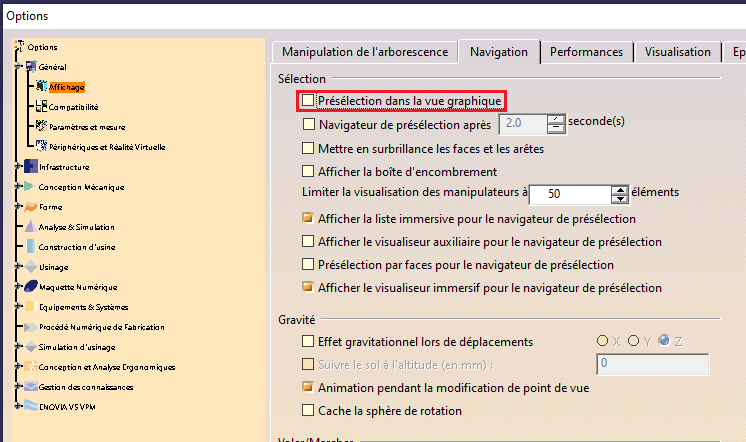The height and width of the screenshot is (442, 746).
Task: Uncheck Animation pendant la modification de point de vue
Action: [x=308, y=387]
